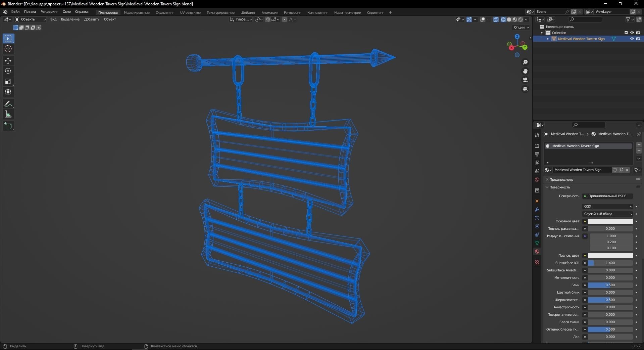The height and width of the screenshot is (350, 644).
Task: Click the material name field in properties
Action: point(582,170)
